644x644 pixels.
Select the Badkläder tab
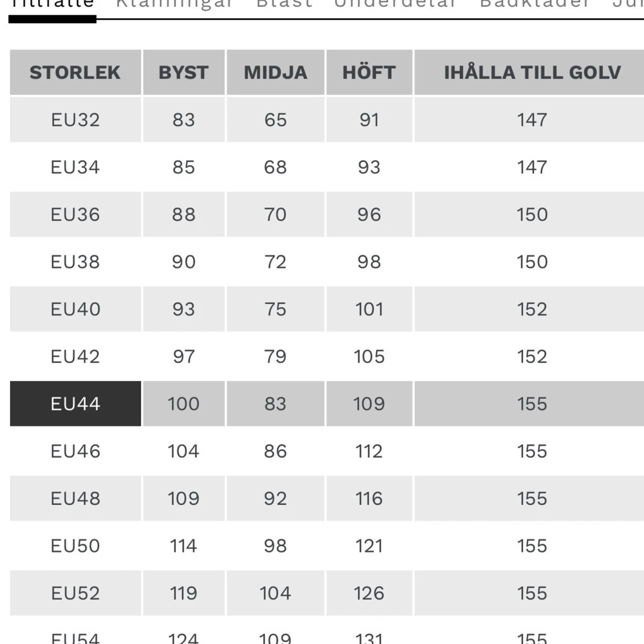(535, 3)
